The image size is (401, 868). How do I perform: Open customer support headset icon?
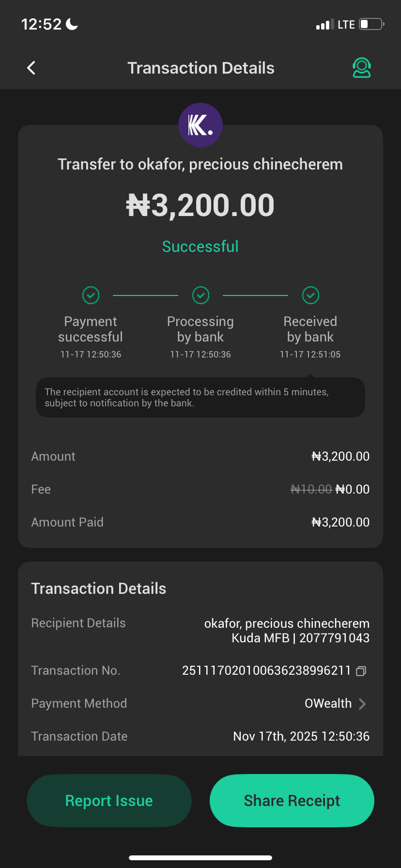click(x=361, y=68)
